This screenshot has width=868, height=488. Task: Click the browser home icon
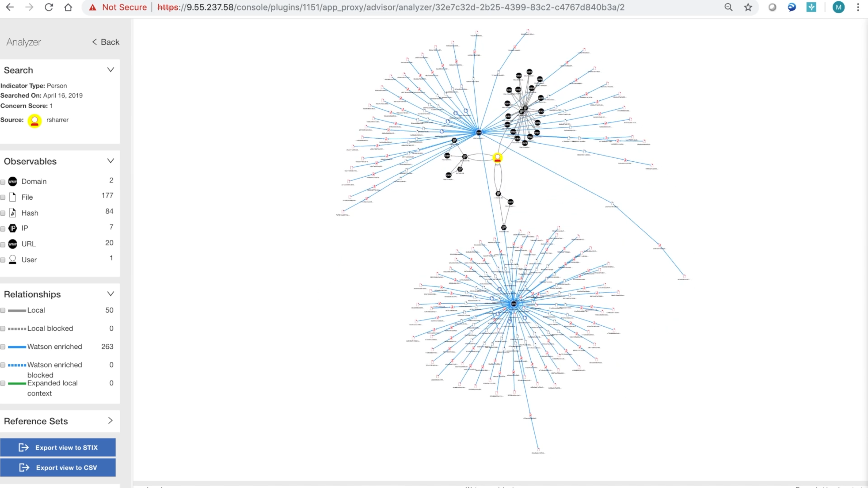tap(68, 7)
